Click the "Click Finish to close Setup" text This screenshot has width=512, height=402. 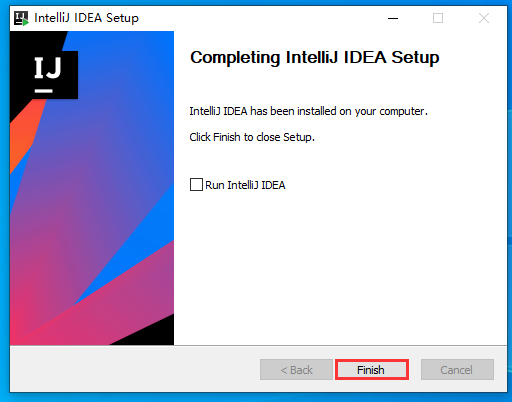[x=252, y=137]
